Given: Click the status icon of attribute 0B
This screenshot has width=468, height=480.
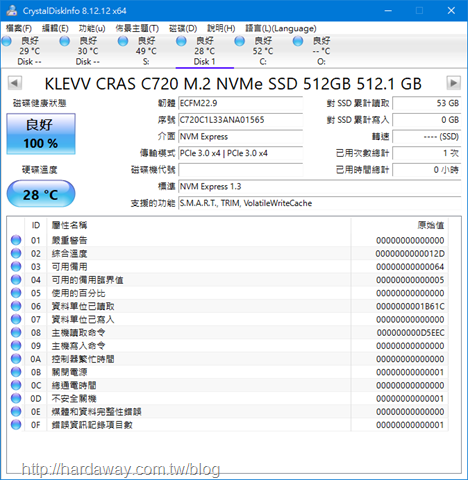Looking at the screenshot, I should point(16,372).
